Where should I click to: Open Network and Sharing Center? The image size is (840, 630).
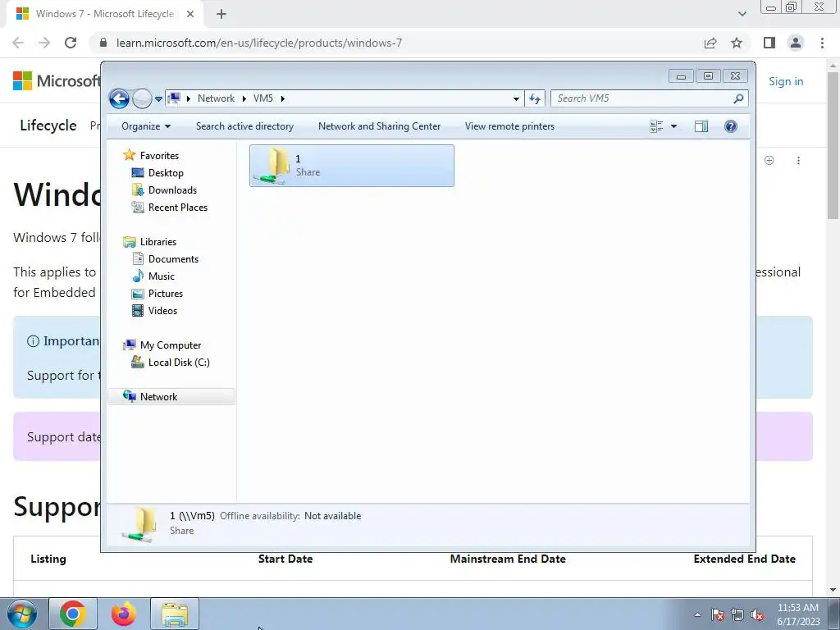[379, 126]
